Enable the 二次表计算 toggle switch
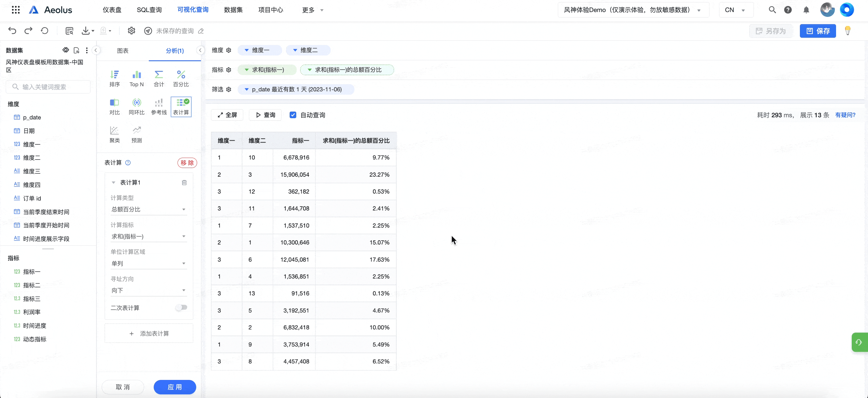This screenshot has height=398, width=868. (181, 307)
